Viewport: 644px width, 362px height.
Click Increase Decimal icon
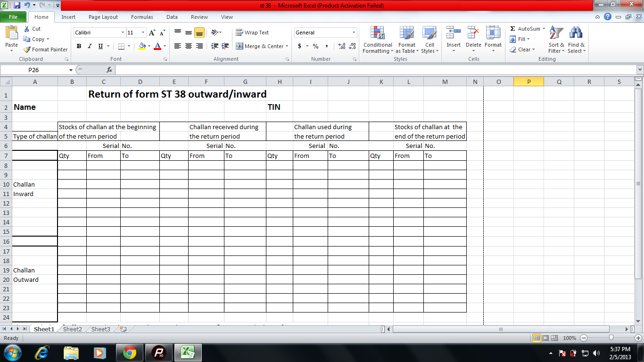pos(342,46)
